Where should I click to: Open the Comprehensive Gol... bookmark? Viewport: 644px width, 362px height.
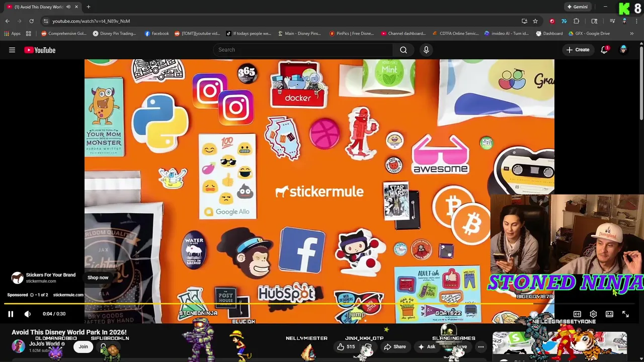coord(64,34)
